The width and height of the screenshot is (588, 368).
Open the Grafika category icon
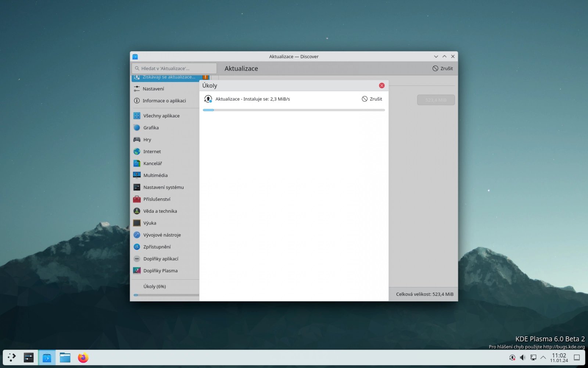[137, 128]
